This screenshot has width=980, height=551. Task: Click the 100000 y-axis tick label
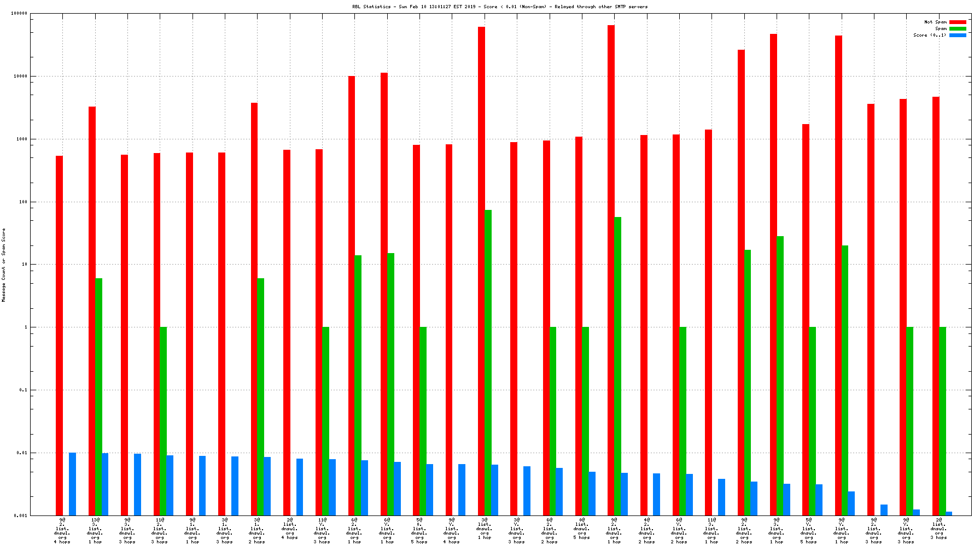click(x=19, y=14)
